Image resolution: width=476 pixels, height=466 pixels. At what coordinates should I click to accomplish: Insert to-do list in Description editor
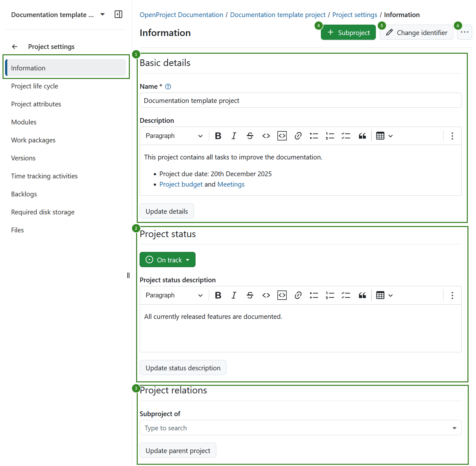click(x=346, y=136)
